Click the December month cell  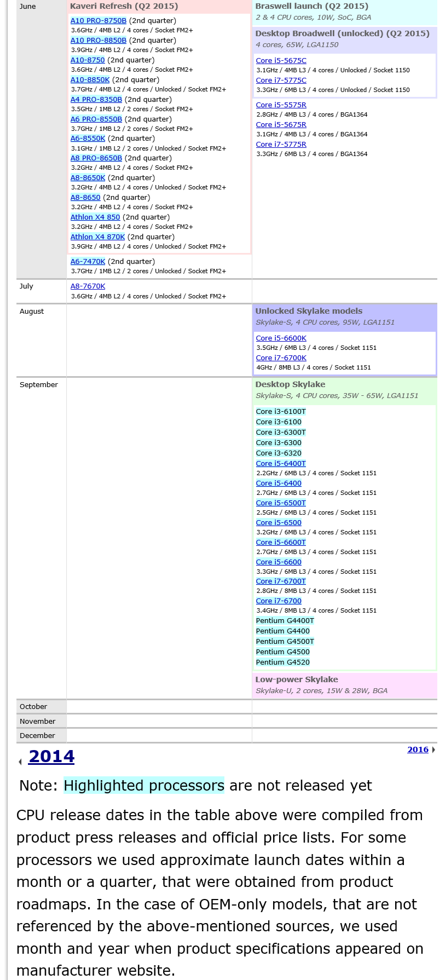pos(42,736)
